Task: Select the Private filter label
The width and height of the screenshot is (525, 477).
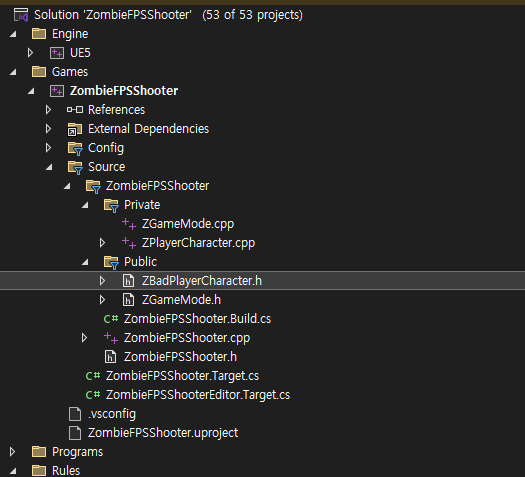Action: (x=142, y=205)
